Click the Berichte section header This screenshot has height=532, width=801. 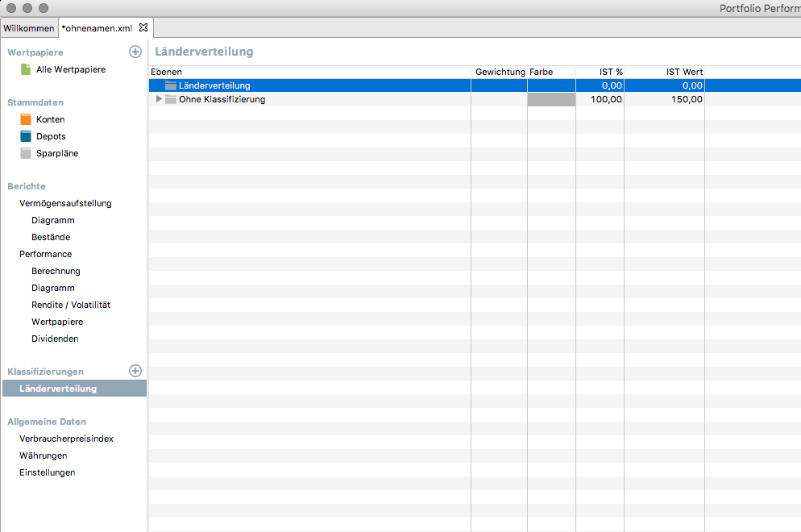[x=27, y=186]
